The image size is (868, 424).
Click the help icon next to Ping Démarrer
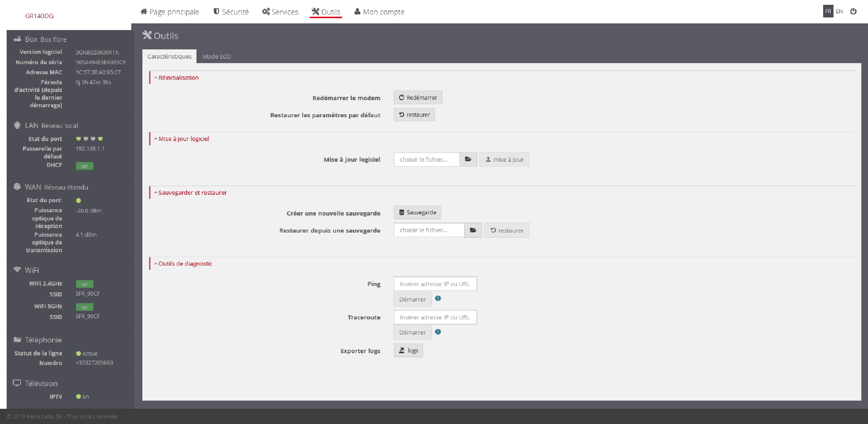click(438, 298)
